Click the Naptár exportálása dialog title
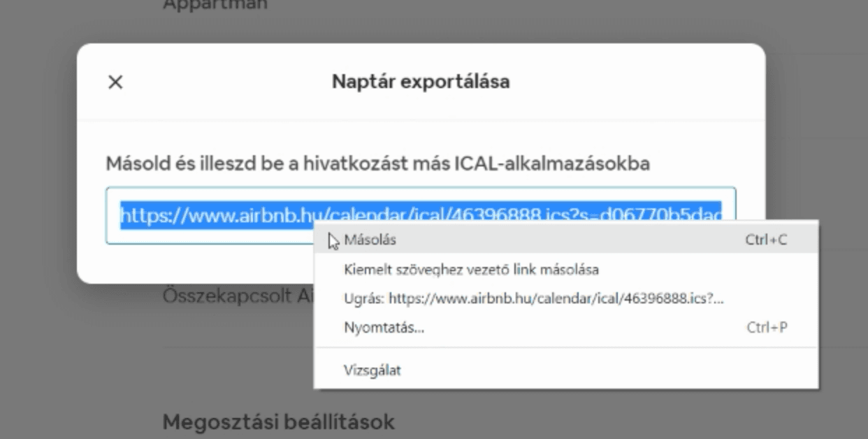The height and width of the screenshot is (439, 868). point(421,82)
